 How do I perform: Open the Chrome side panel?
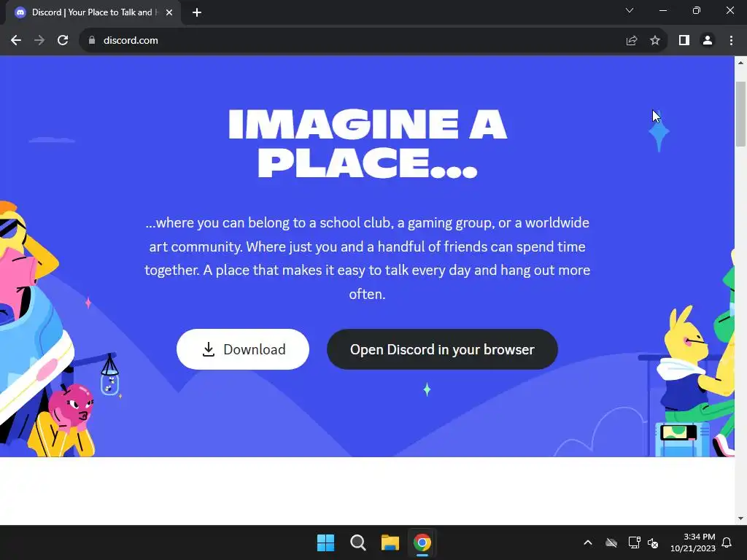click(x=684, y=41)
